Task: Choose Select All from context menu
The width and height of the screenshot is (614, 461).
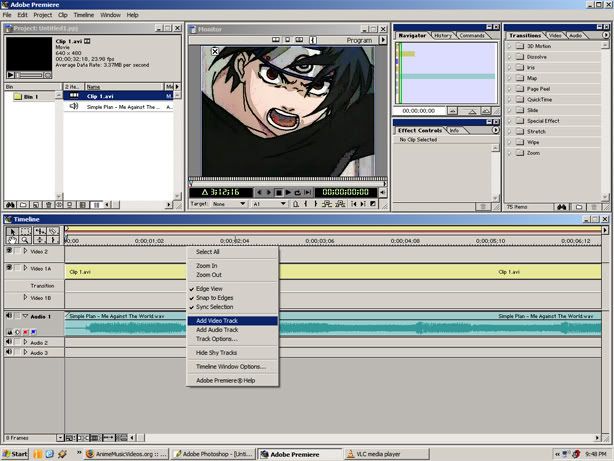Action: (x=233, y=252)
